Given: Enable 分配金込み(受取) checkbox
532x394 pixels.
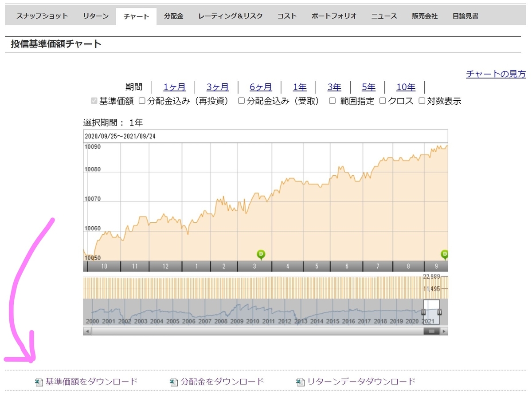Looking at the screenshot, I should 241,101.
